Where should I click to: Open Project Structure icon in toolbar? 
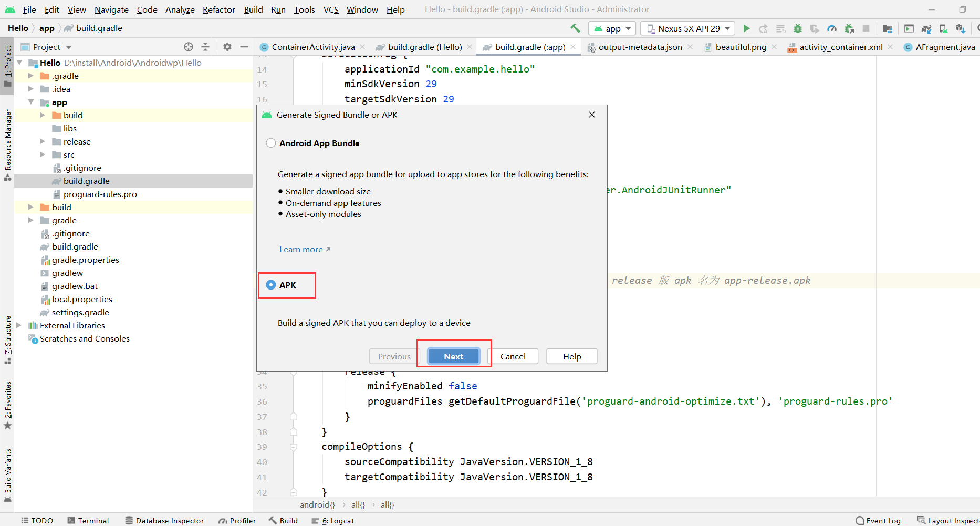888,28
